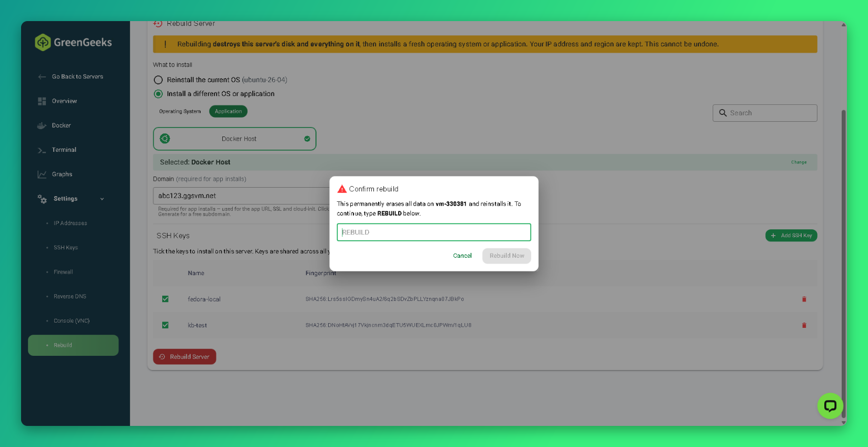This screenshot has width=868, height=447.
Task: Click the Graphs chart icon
Action: [42, 174]
